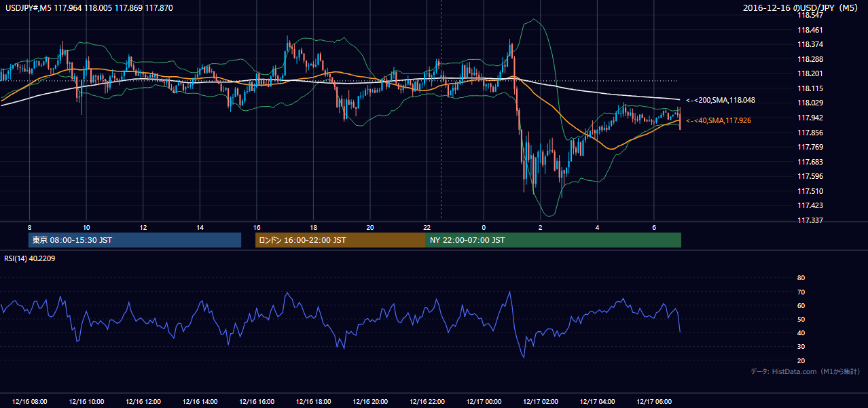This screenshot has height=408, width=868.
Task: Click the 12/16 10:00 date label
Action: (x=86, y=402)
